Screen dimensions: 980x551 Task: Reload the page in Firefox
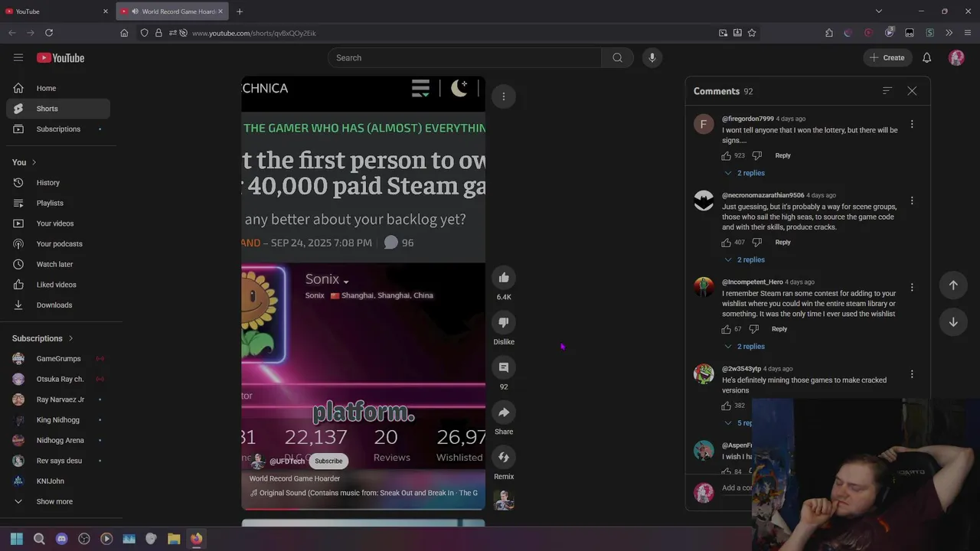pos(49,33)
